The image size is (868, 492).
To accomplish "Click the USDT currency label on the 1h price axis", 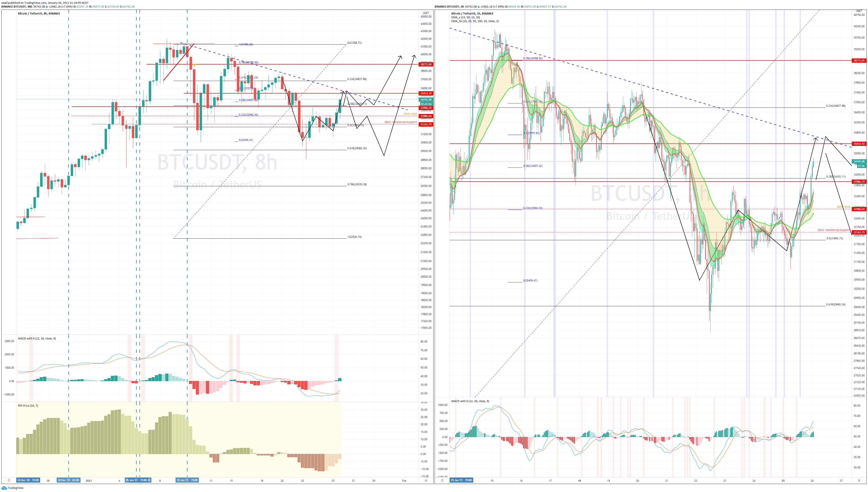I will [859, 11].
